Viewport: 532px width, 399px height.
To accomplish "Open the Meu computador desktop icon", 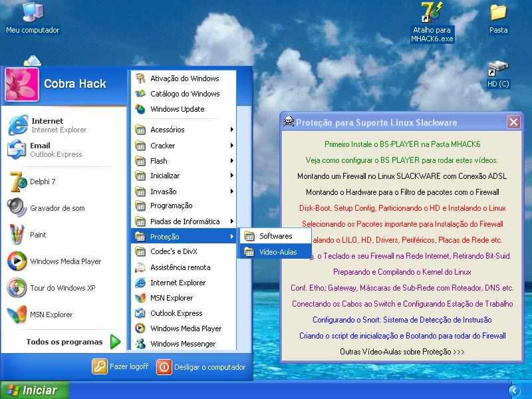I will (32, 18).
